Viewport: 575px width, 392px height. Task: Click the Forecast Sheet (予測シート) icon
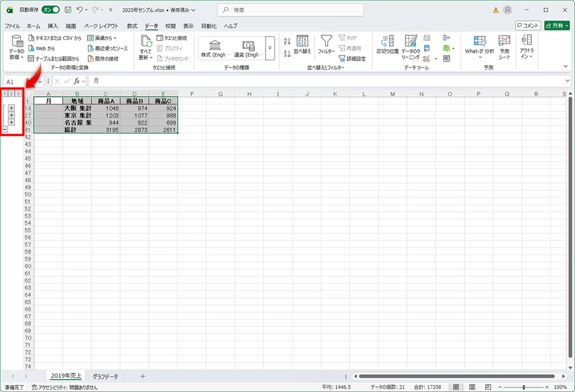(504, 45)
